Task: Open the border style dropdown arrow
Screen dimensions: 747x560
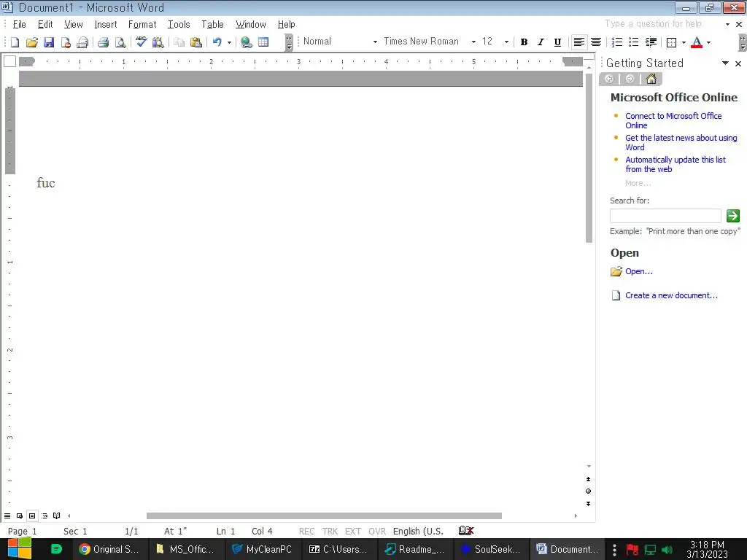Action: pos(684,42)
